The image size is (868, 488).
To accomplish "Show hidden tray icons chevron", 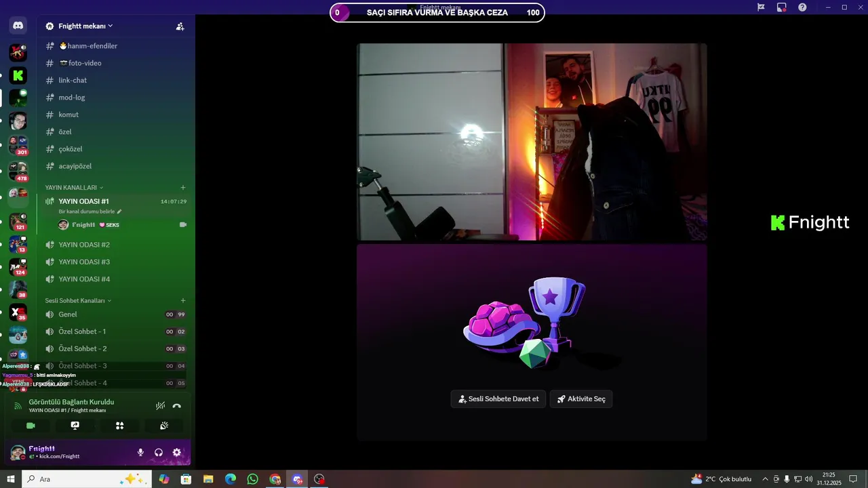I will point(766,479).
